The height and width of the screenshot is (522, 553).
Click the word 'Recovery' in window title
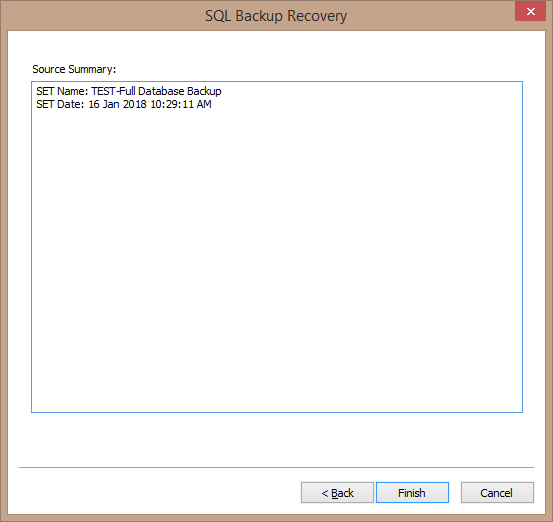[317, 16]
